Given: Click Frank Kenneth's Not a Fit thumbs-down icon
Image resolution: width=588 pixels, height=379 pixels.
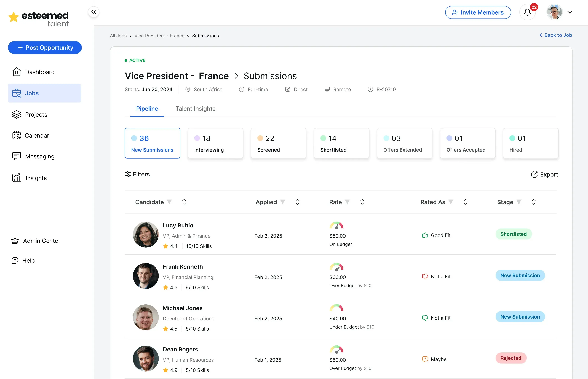Looking at the screenshot, I should (x=425, y=277).
